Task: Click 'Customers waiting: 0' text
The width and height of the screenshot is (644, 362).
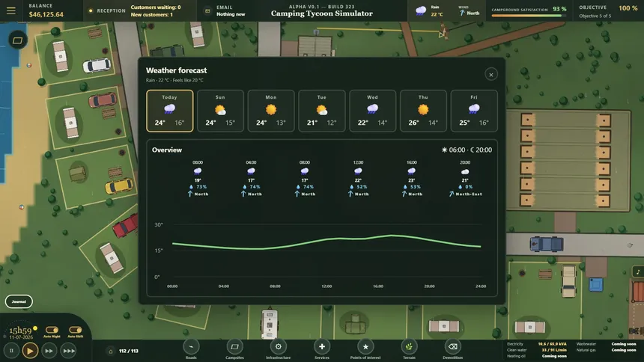Action: pos(156,7)
